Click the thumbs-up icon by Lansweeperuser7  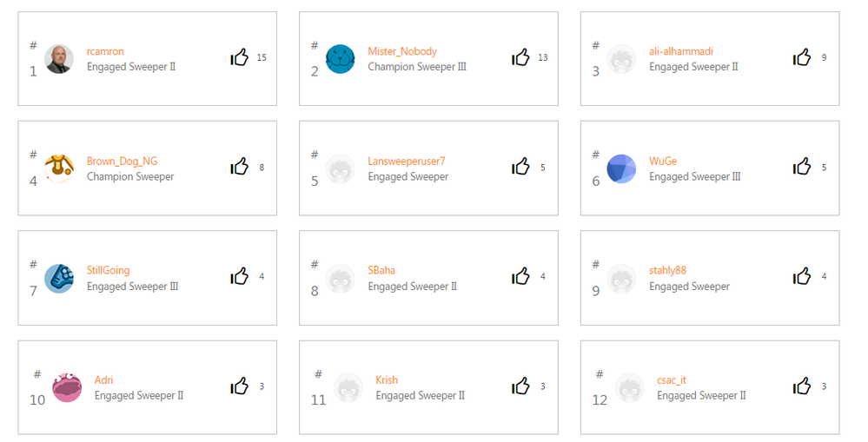pyautogui.click(x=520, y=168)
